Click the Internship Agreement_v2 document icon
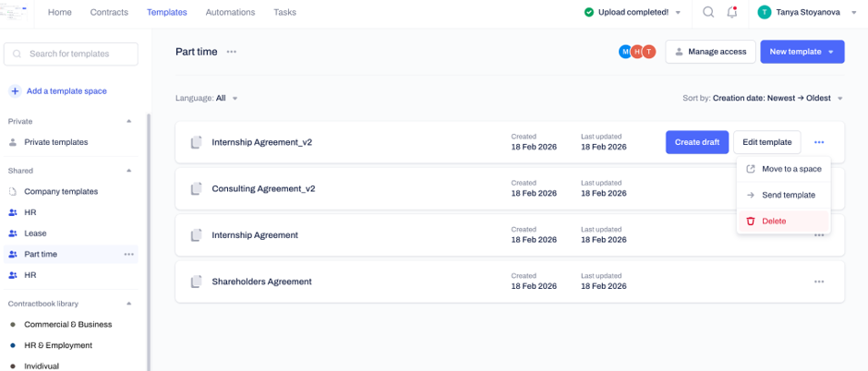Viewport: 868px width, 371px height. point(196,142)
